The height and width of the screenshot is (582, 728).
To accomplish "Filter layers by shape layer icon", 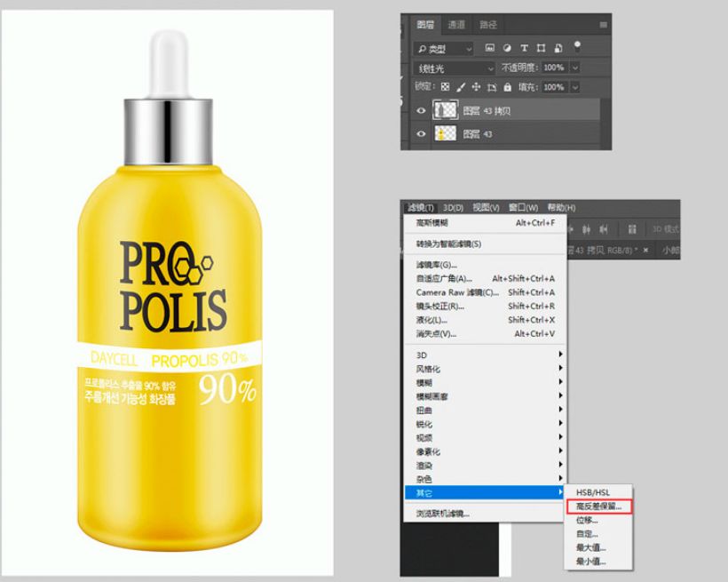I will (541, 47).
